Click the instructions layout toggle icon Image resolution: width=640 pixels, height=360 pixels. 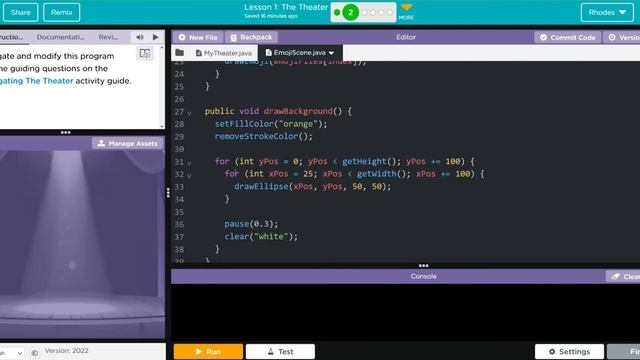[x=145, y=53]
